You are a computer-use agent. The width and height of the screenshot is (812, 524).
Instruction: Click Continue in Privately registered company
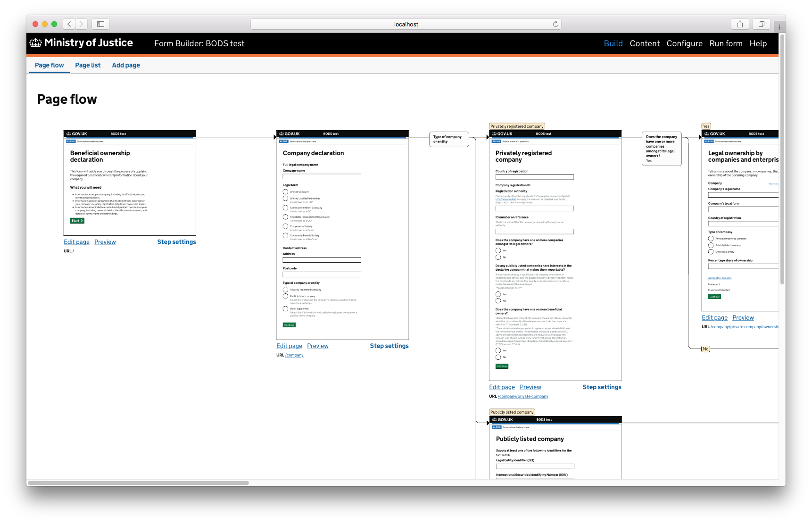click(x=502, y=366)
